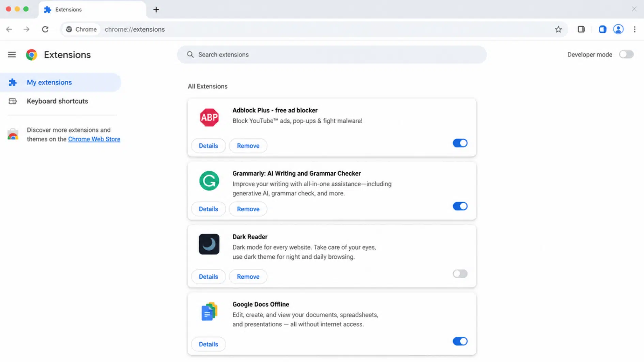Image resolution: width=644 pixels, height=362 pixels.
Task: Click the Adblock Plus ABP icon
Action: click(x=209, y=117)
